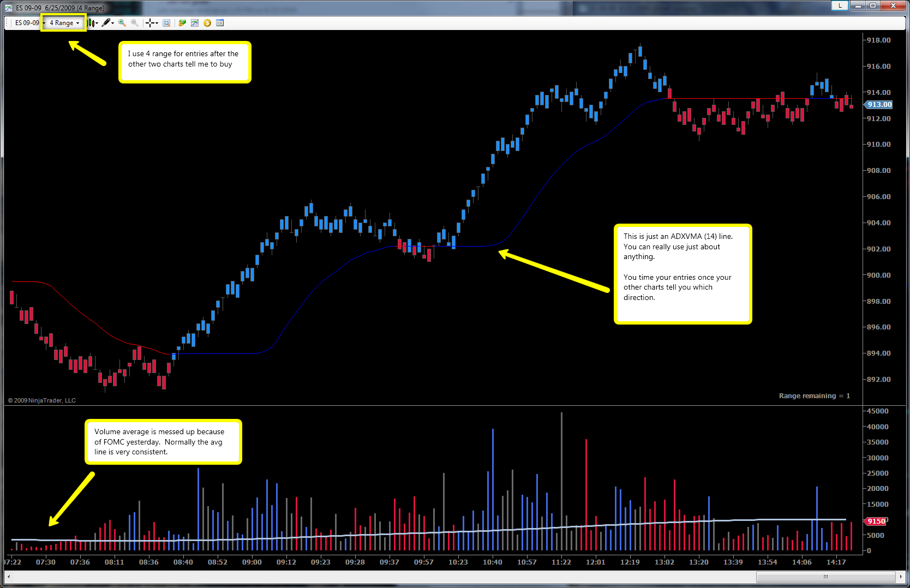The height and width of the screenshot is (588, 910).
Task: Click the 07:30 time axis label
Action: (x=46, y=562)
